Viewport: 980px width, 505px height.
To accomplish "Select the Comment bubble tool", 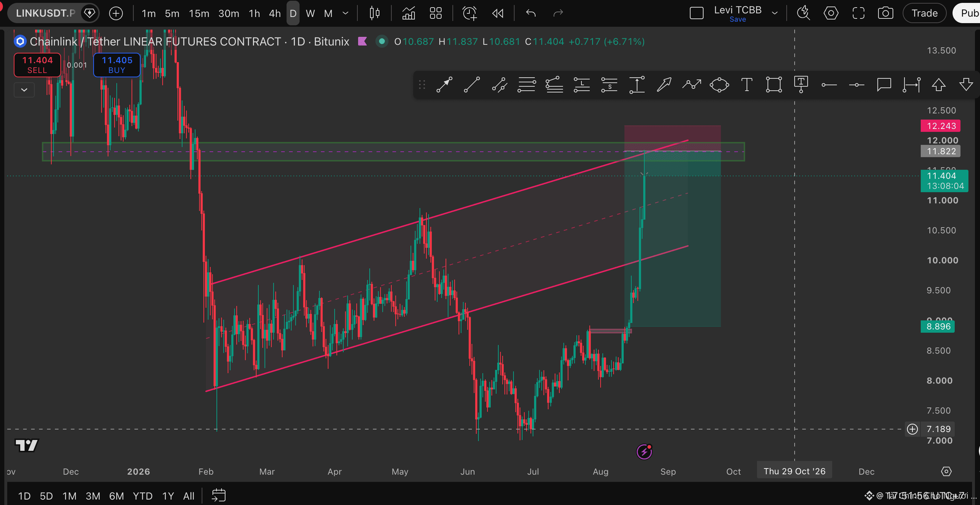I will (x=884, y=85).
